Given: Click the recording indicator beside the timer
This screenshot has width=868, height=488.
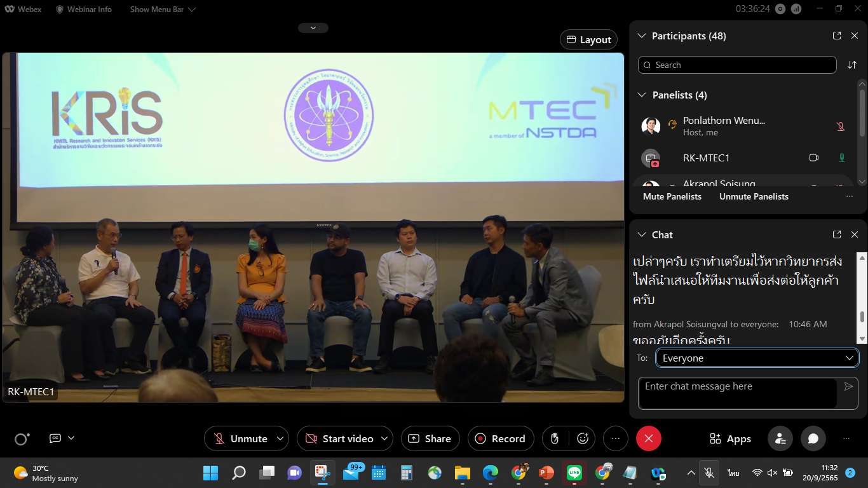Looking at the screenshot, I should [780, 9].
